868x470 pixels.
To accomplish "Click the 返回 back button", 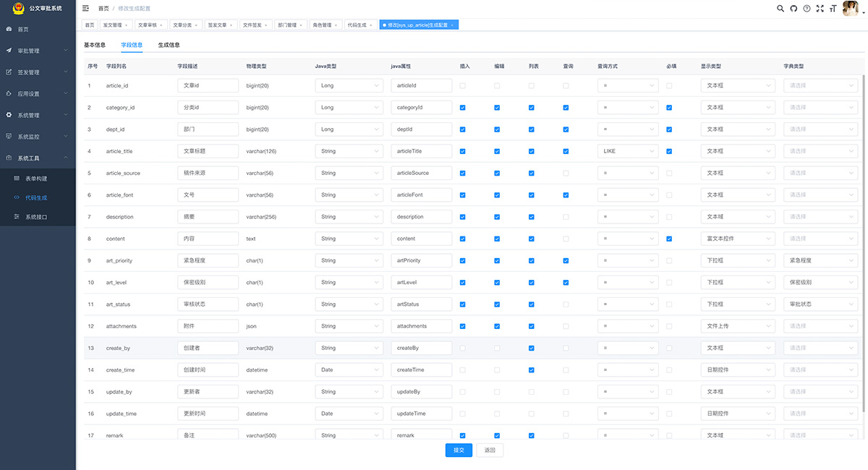I will [490, 450].
